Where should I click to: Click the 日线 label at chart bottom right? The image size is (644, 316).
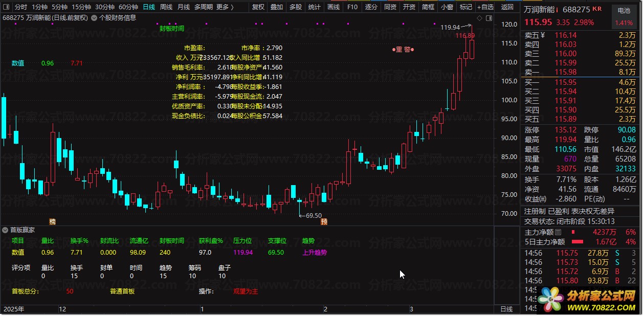coord(506,309)
